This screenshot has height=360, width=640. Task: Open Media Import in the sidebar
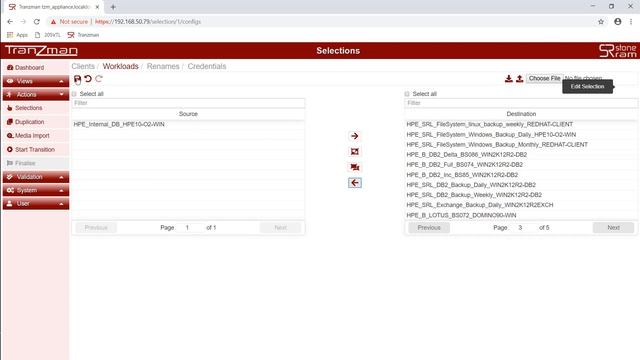[x=28, y=136]
